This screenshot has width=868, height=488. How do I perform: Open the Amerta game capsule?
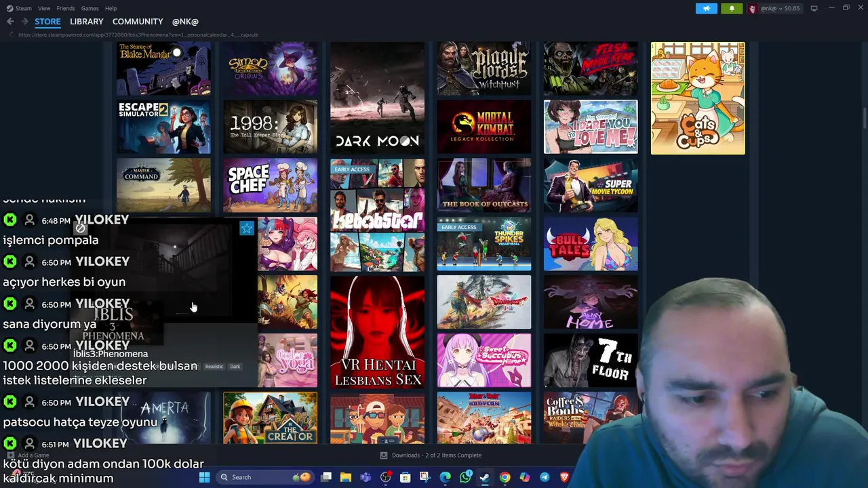[163, 418]
